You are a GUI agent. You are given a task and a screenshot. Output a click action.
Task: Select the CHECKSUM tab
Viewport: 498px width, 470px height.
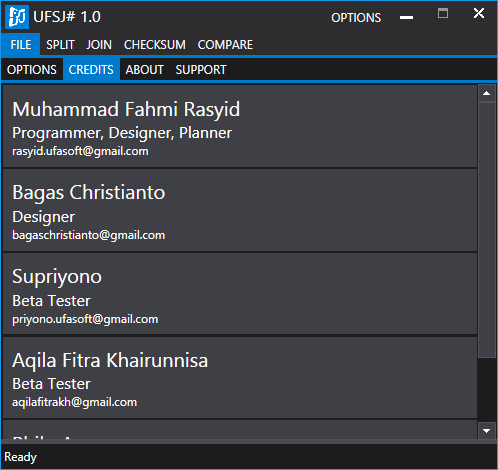point(155,45)
